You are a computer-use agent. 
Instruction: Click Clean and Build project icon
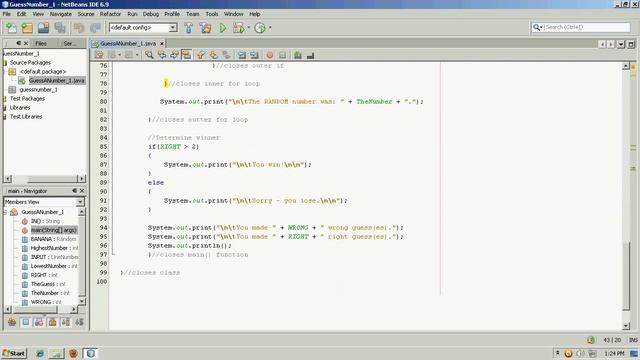(x=205, y=28)
